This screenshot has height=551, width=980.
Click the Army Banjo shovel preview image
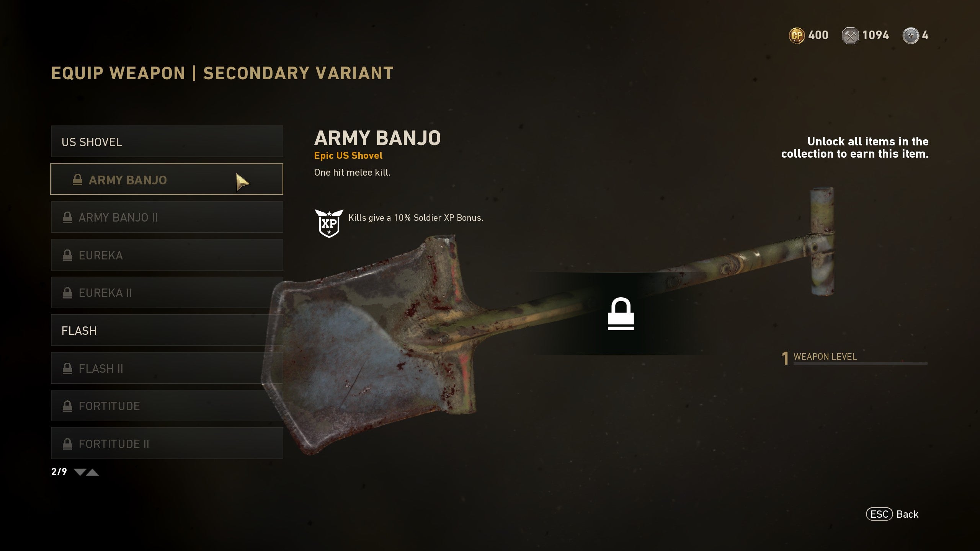tap(547, 321)
